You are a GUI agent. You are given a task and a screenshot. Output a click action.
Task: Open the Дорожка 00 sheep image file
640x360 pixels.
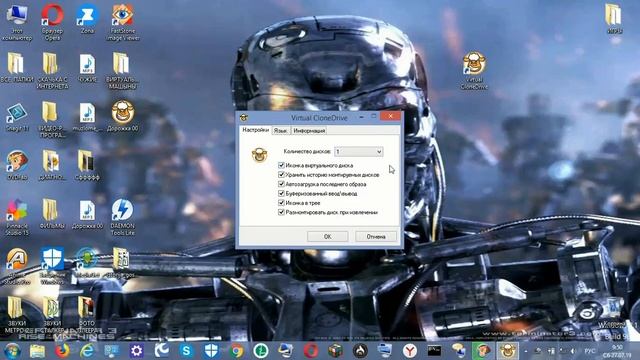122,116
